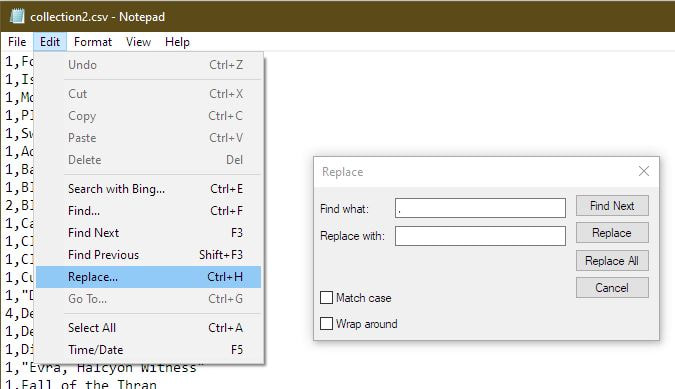Insert Time/Date from Edit menu
The image size is (675, 389).
pyautogui.click(x=149, y=350)
